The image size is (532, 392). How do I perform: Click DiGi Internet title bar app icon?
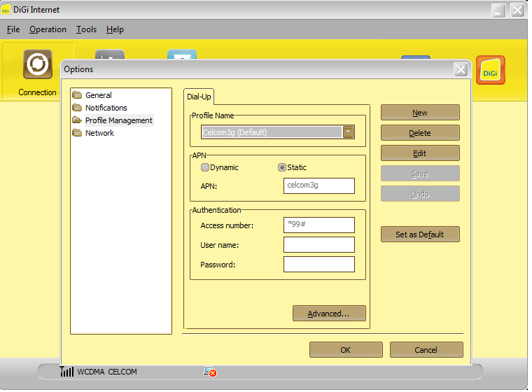[x=6, y=10]
